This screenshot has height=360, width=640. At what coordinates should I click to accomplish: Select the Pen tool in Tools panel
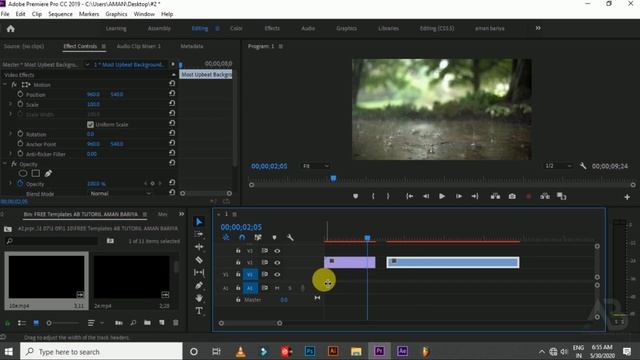(x=199, y=285)
